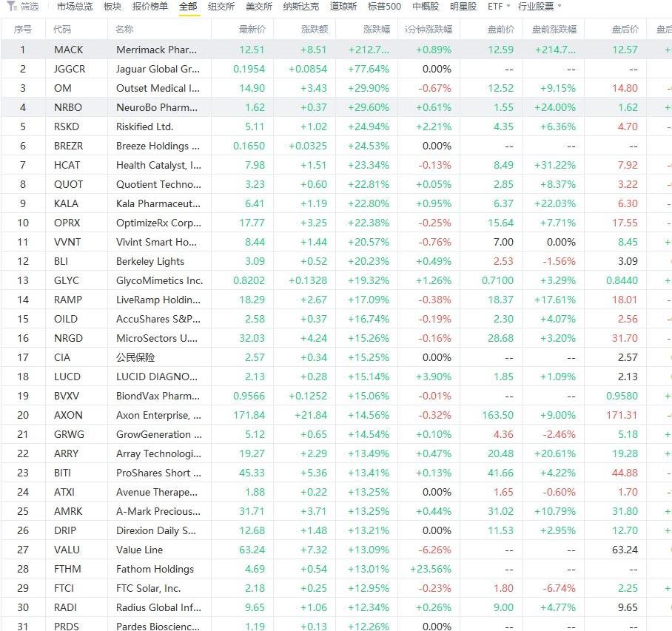Viewport: 672px width, 631px height.
Task: Select the 全部 tab
Action: coord(188,7)
